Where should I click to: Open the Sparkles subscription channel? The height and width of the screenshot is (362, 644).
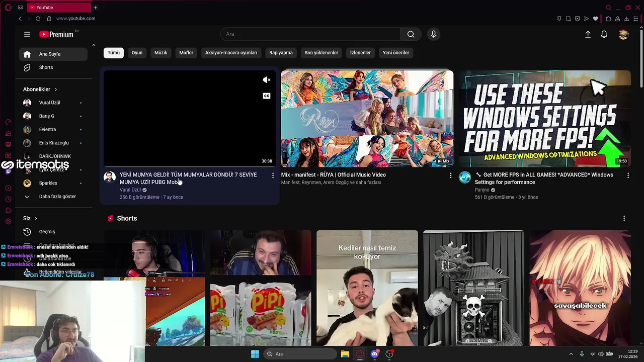pos(53,183)
